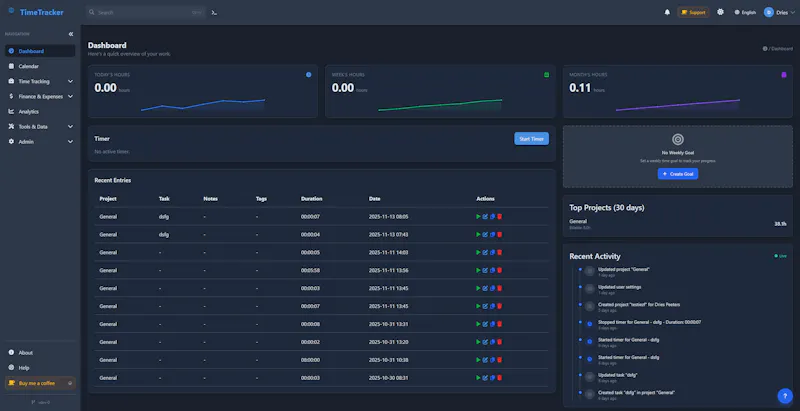
Task: Click the Dashboard breadcrumb link
Action: tap(782, 49)
